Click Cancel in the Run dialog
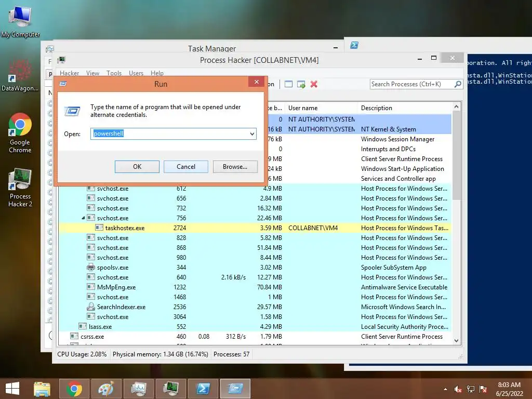Screen dimensions: 532x399 point(186,167)
